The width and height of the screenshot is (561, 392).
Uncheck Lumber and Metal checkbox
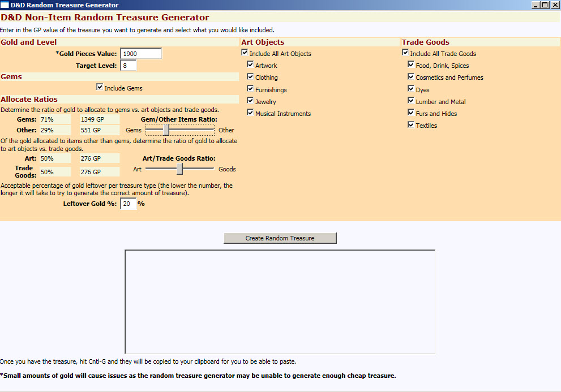click(411, 101)
